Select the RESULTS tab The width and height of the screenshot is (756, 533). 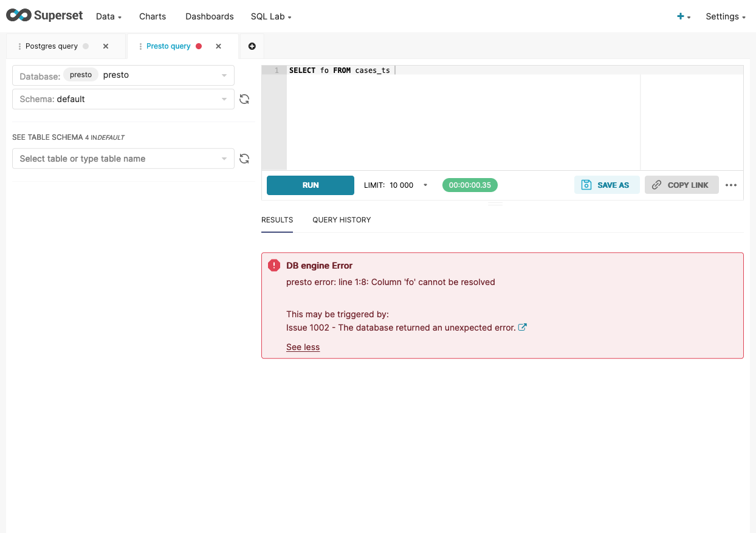pyautogui.click(x=277, y=220)
